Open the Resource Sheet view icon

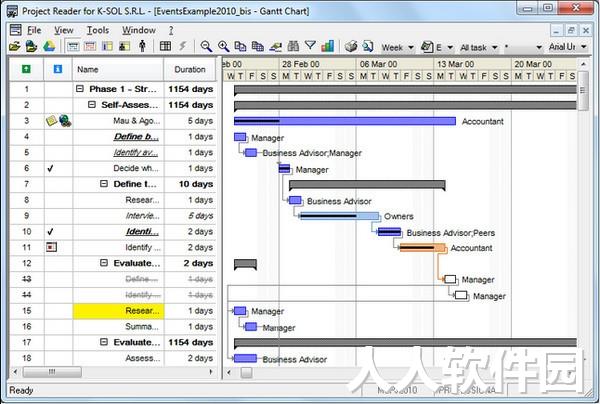pos(124,47)
